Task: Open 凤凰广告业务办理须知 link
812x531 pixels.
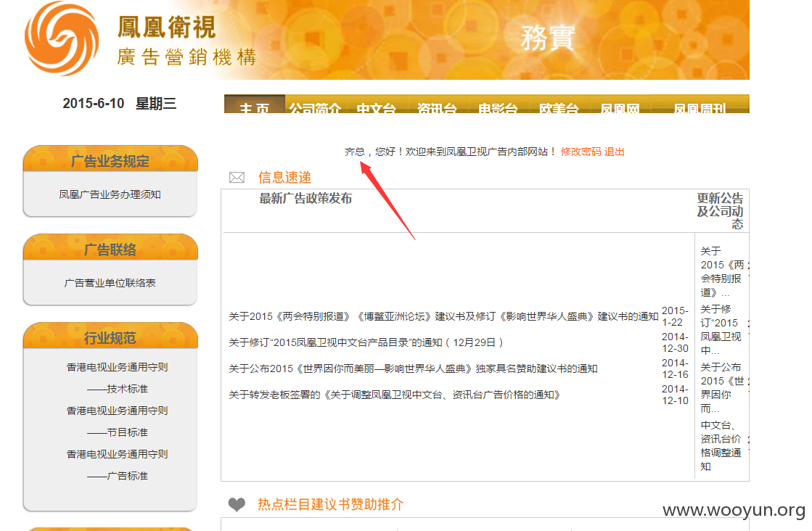Action: pyautogui.click(x=110, y=194)
